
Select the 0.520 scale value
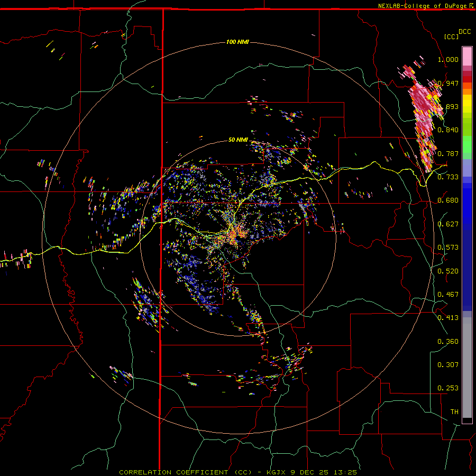point(448,271)
